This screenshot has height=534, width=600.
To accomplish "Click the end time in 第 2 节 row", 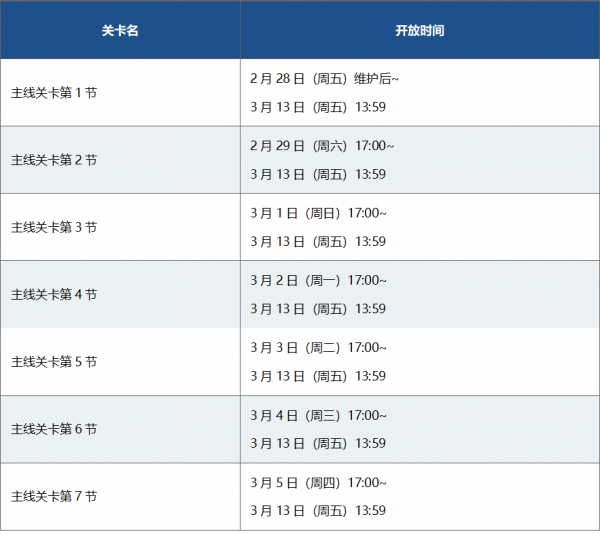I will (318, 174).
